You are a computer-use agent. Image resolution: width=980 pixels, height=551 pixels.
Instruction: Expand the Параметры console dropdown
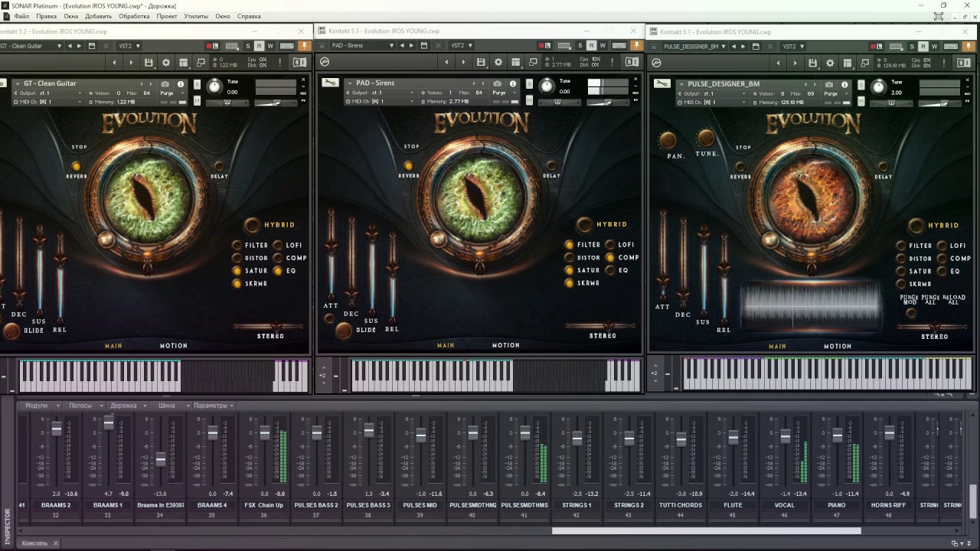[x=213, y=406]
